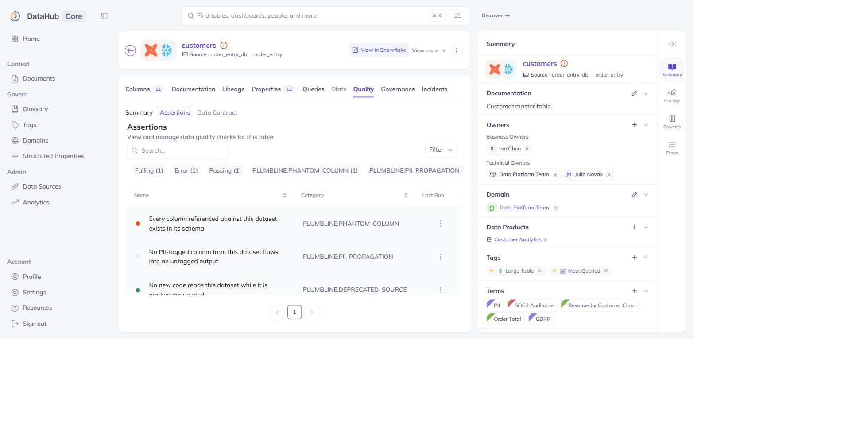Remove owner Ian Chen

[527, 149]
